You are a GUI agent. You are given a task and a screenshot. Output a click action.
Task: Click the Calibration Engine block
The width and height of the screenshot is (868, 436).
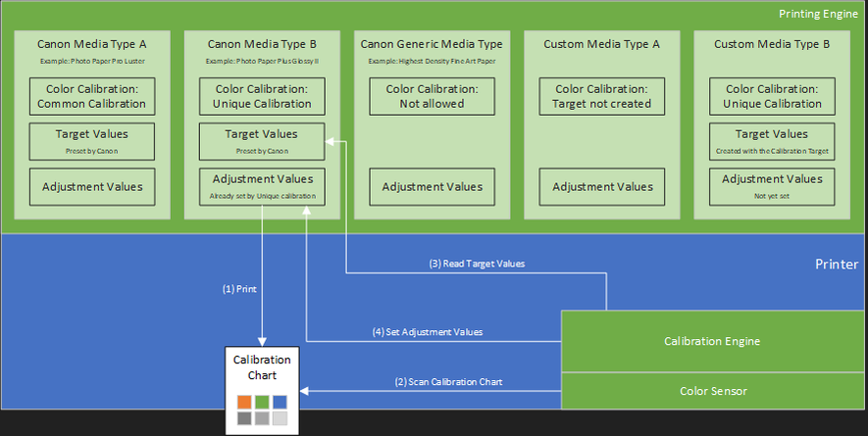tap(712, 341)
